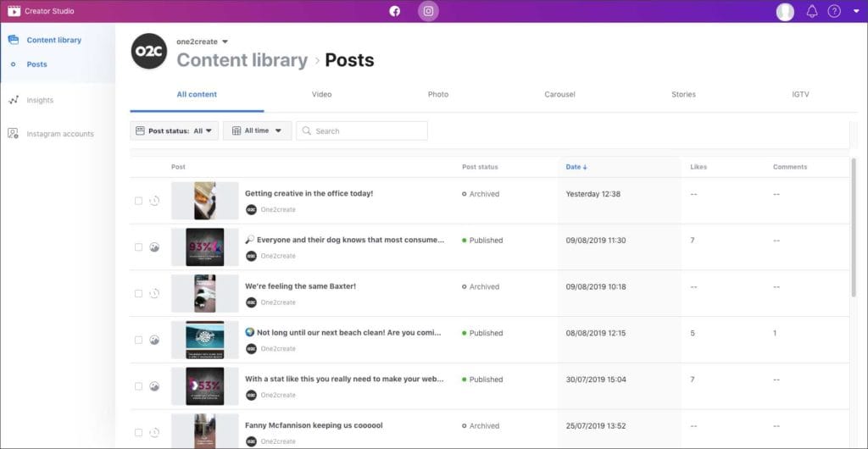868x449 pixels.
Task: Check the box for beach clean post
Action: pos(138,340)
